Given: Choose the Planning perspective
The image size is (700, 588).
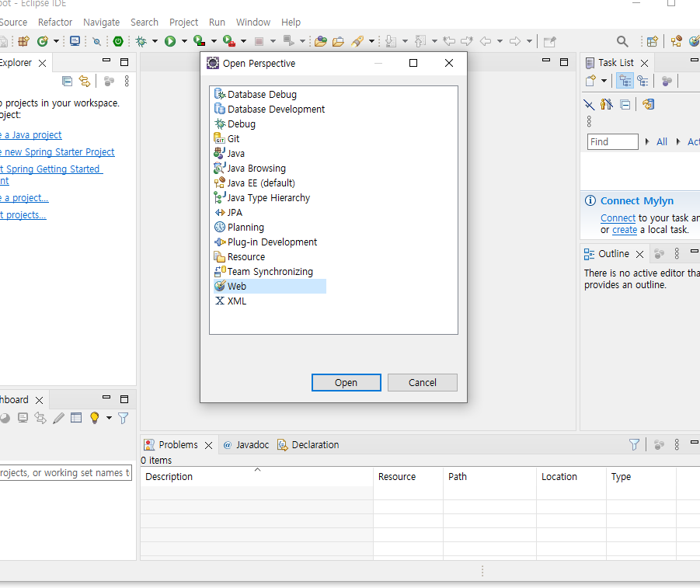Looking at the screenshot, I should 239,227.
